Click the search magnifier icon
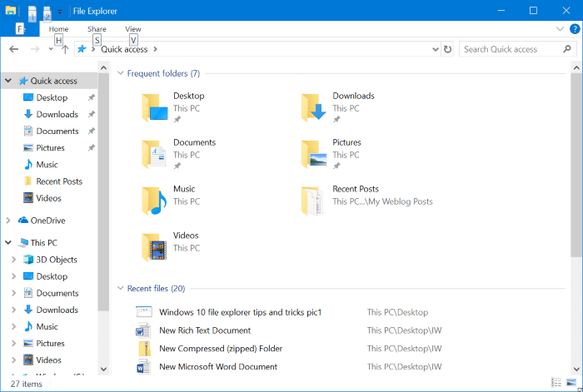 (x=567, y=49)
